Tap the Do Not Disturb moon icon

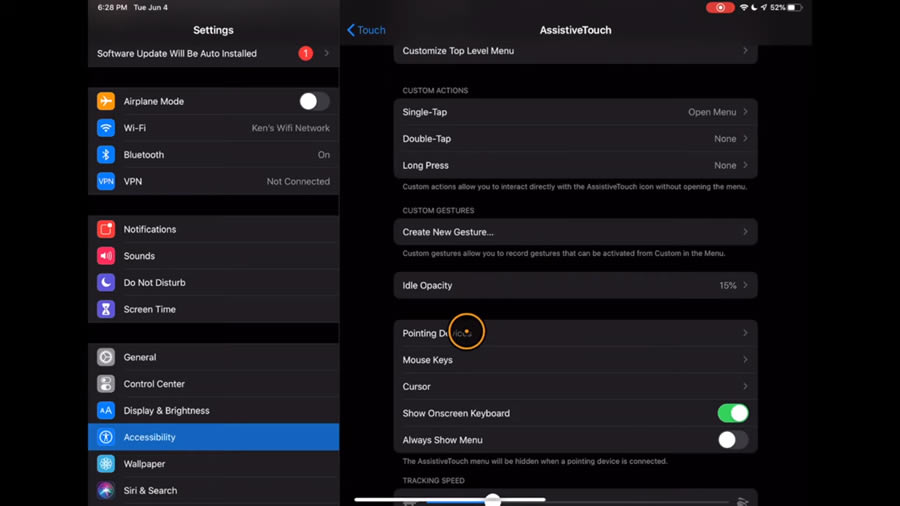pyautogui.click(x=106, y=283)
